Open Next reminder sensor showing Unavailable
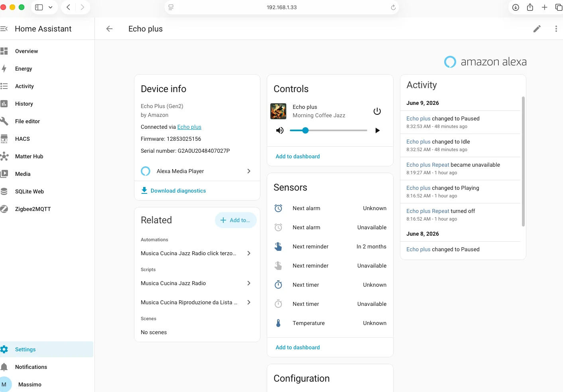This screenshot has height=392, width=563. pyautogui.click(x=330, y=266)
